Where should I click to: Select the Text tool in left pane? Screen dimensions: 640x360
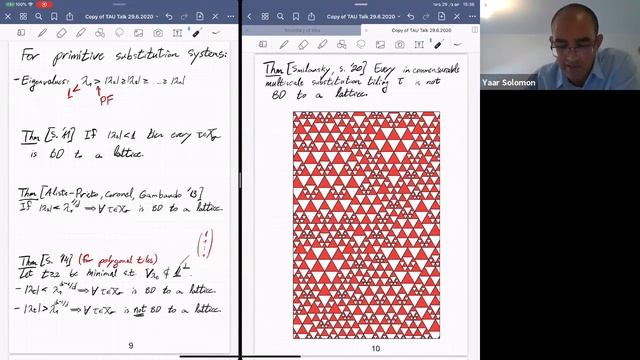click(177, 33)
